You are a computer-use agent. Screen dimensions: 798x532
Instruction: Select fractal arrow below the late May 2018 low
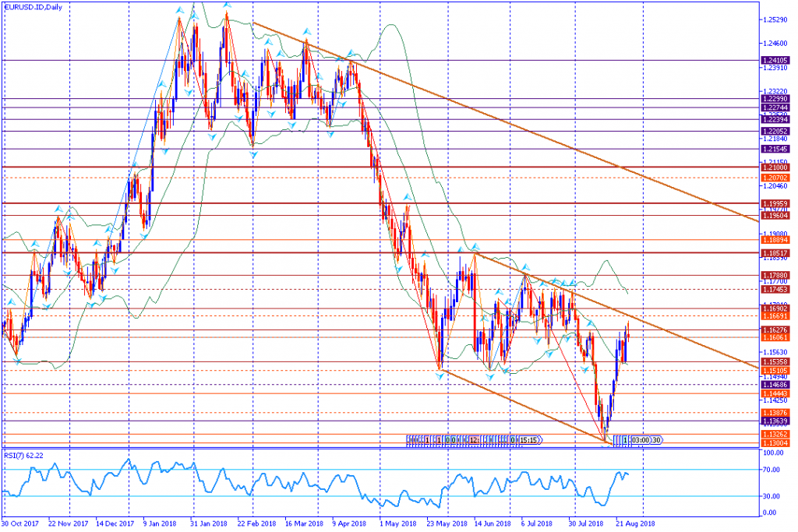pos(440,375)
